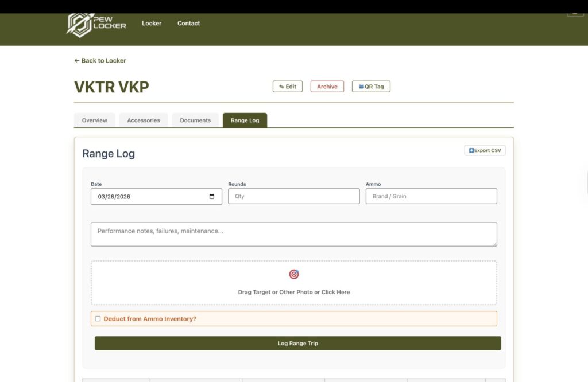The width and height of the screenshot is (588, 382).
Task: Go back via Back to Locker link
Action: pyautogui.click(x=100, y=60)
